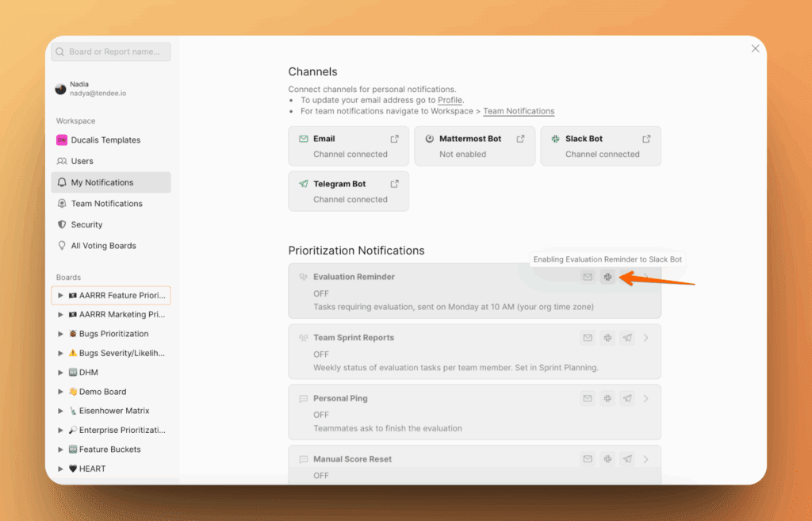Open external link icon on Slack Bot
Screen dimensions: 812x521
pyautogui.click(x=646, y=139)
